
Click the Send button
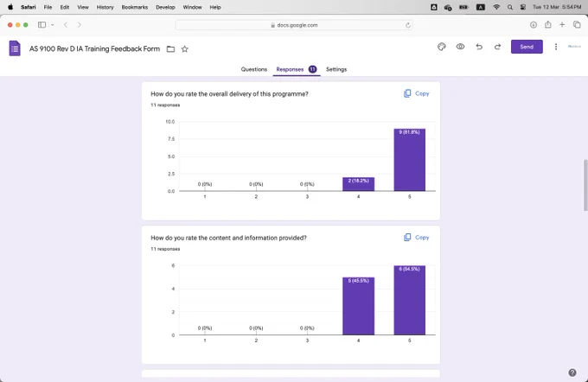tap(527, 47)
